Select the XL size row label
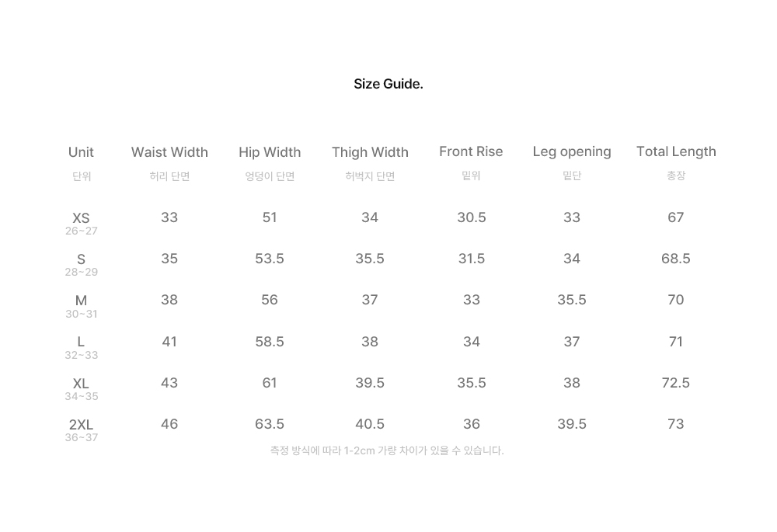The image size is (777, 532). pyautogui.click(x=82, y=384)
